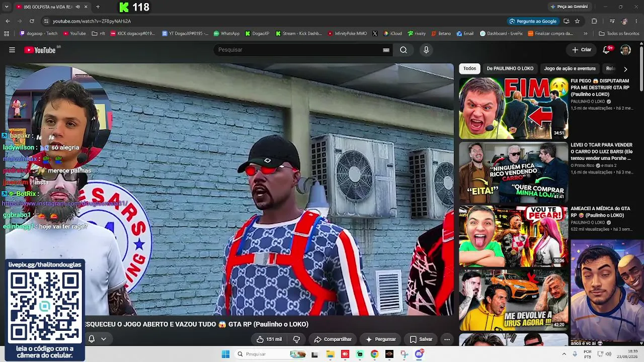
Task: Open YouTube notifications bell
Action: tap(607, 50)
